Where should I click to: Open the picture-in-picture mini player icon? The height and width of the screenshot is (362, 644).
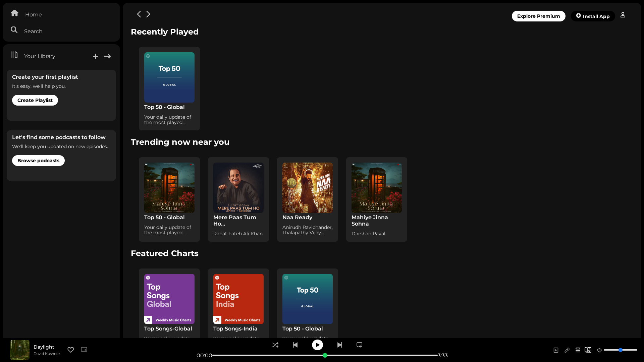[x=84, y=349]
